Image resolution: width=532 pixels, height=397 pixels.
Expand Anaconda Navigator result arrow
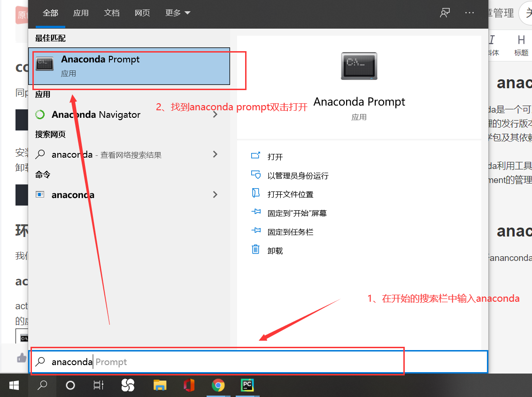point(215,115)
